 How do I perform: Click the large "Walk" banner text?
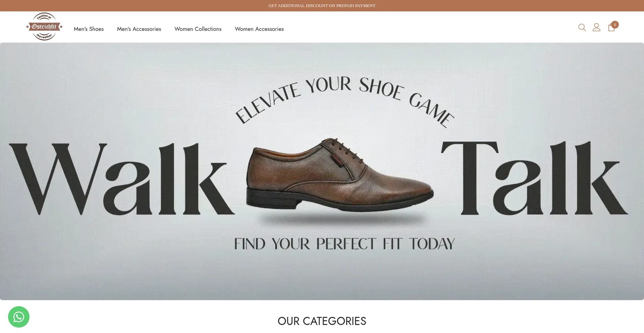121,179
